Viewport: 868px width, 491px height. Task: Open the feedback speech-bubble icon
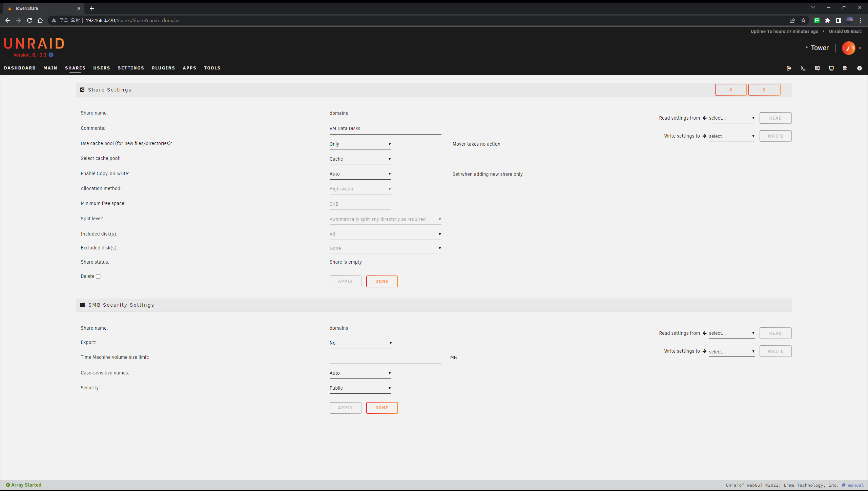817,68
